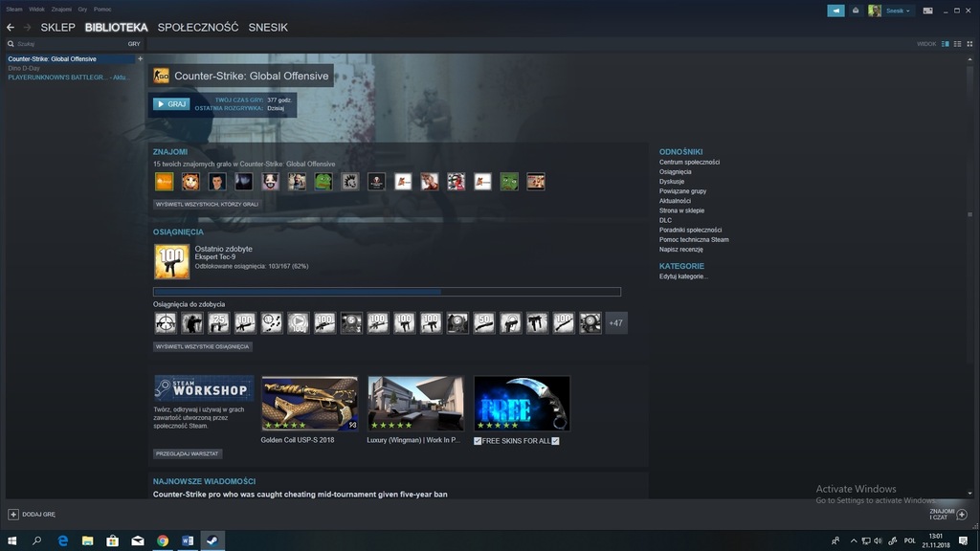This screenshot has height=551, width=980.
Task: Select the detail view icon next to WIDOK
Action: 946,44
